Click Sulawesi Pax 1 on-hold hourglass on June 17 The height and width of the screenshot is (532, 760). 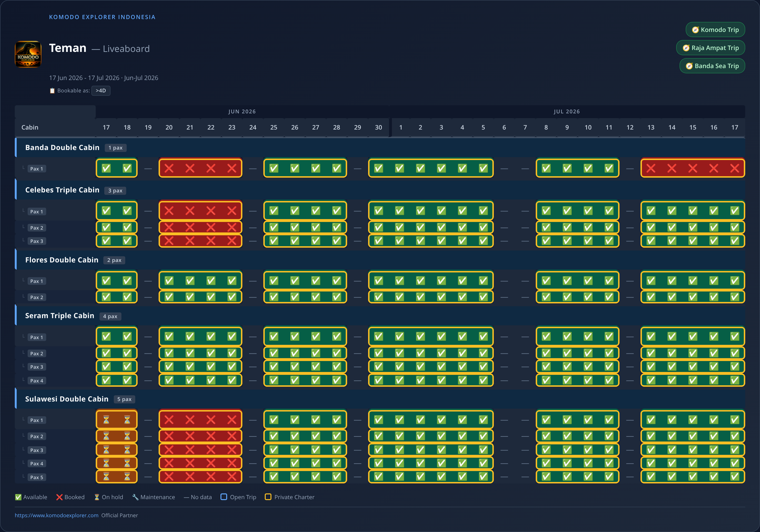pyautogui.click(x=106, y=420)
